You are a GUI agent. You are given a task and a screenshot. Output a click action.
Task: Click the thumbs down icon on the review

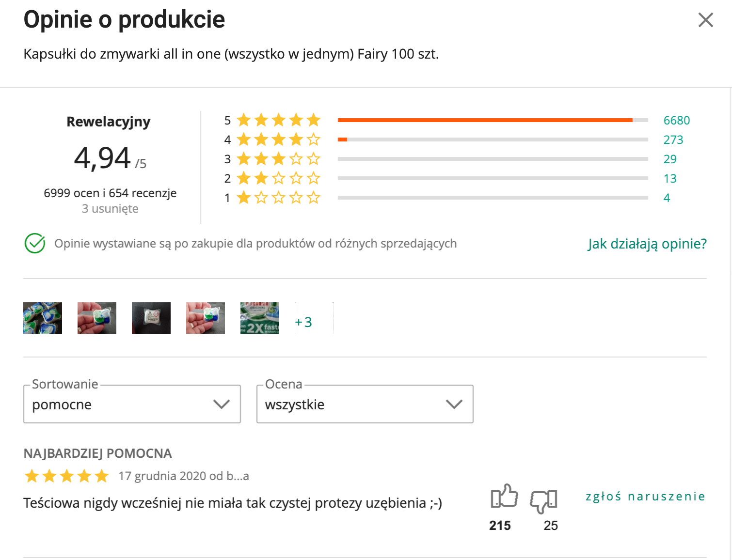[x=544, y=500]
